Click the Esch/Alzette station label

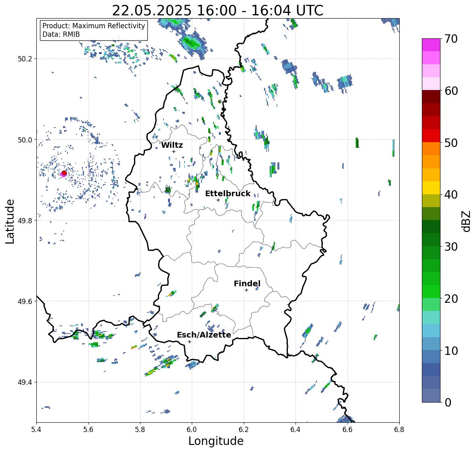click(x=204, y=335)
